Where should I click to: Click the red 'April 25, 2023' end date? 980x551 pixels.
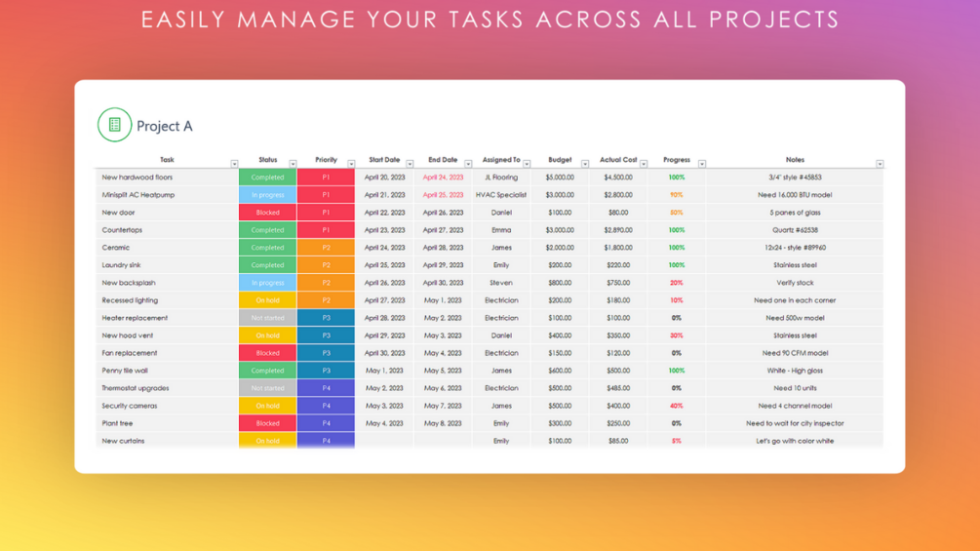click(443, 195)
